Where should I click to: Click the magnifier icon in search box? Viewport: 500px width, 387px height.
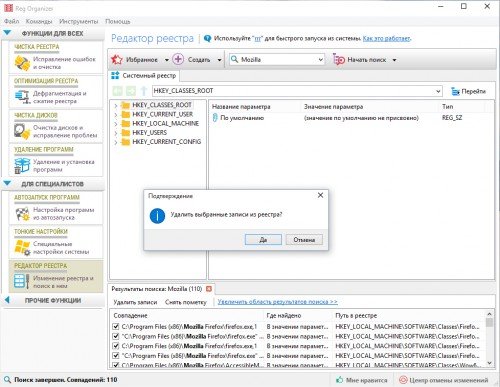coord(235,59)
